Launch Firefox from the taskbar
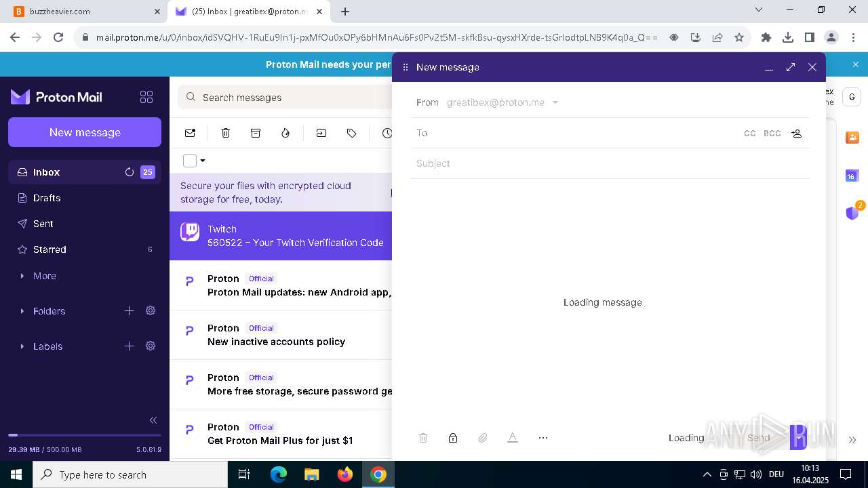This screenshot has width=868, height=488. [x=345, y=474]
